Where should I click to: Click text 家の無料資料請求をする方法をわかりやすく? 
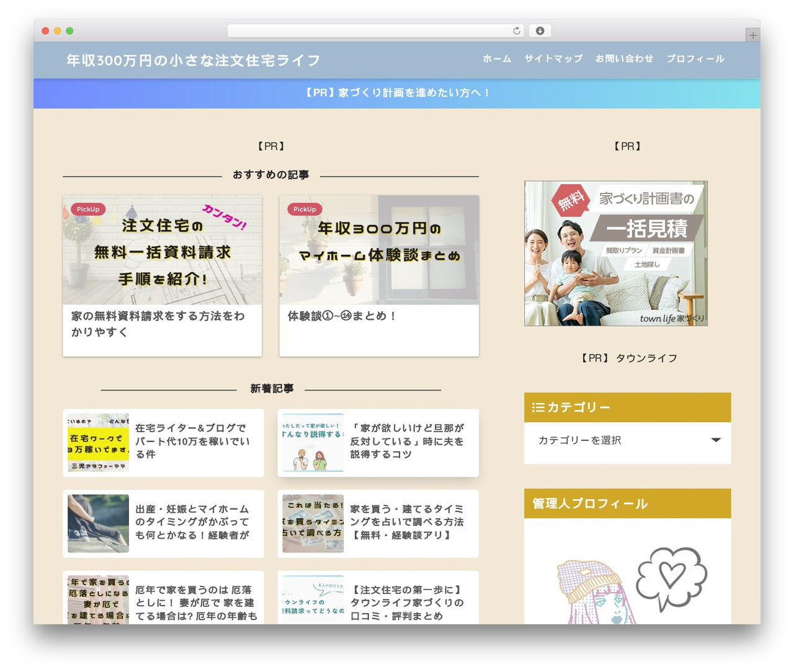158,324
